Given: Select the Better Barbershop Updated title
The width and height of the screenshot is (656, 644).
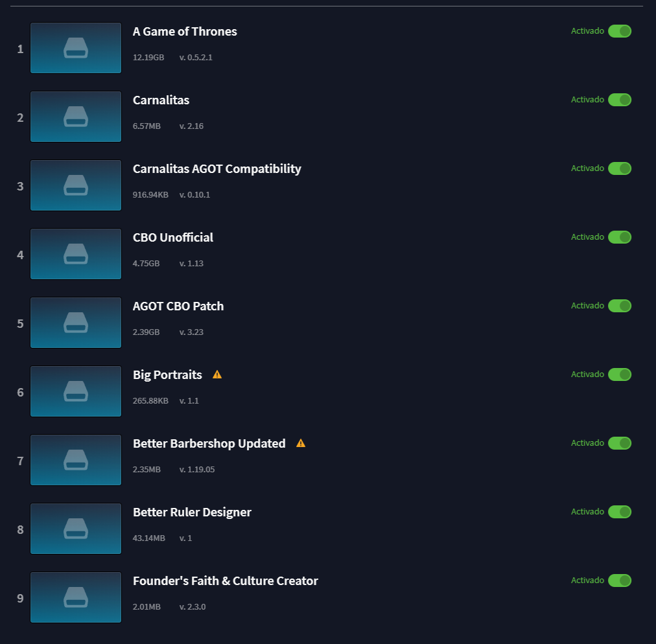Looking at the screenshot, I should pos(209,444).
